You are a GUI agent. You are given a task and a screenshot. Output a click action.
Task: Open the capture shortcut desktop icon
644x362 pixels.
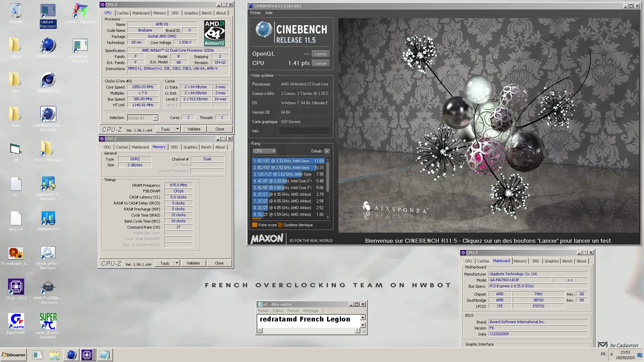pos(48,16)
